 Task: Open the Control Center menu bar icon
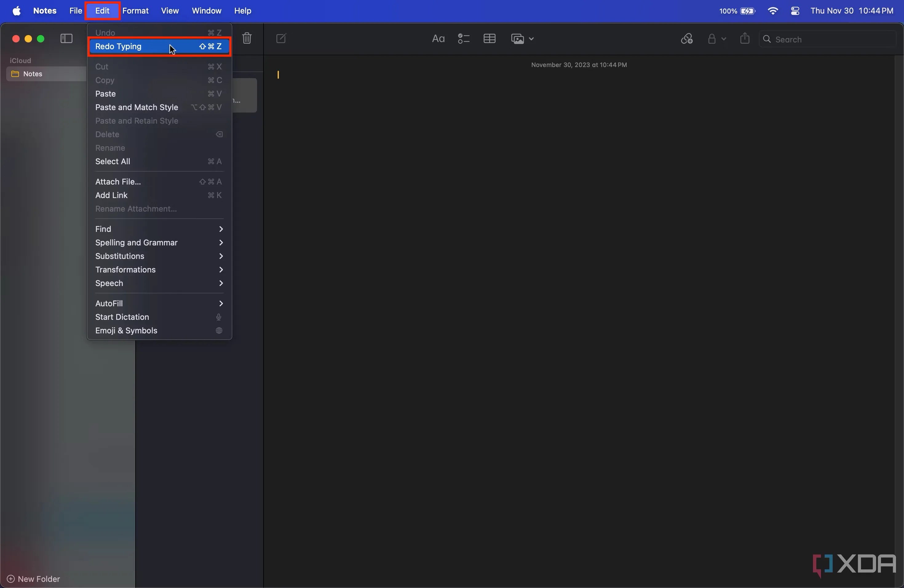[x=795, y=11]
